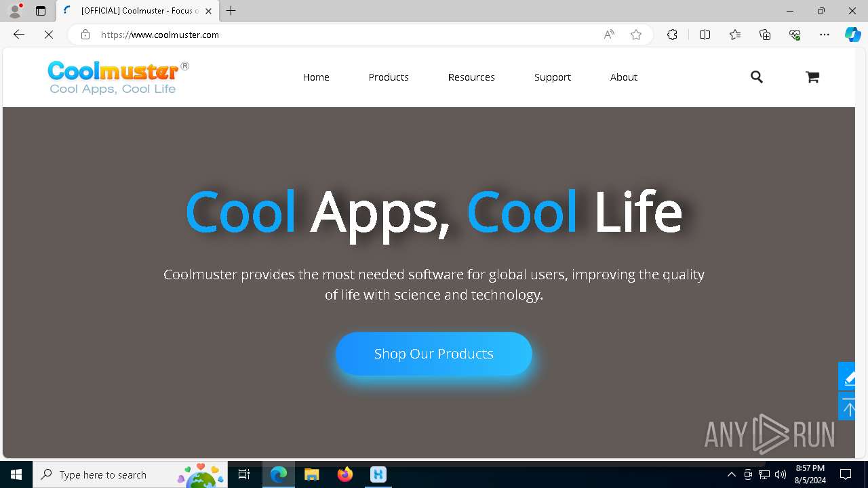Add this page to favorites star
868x488 pixels.
pyautogui.click(x=636, y=35)
